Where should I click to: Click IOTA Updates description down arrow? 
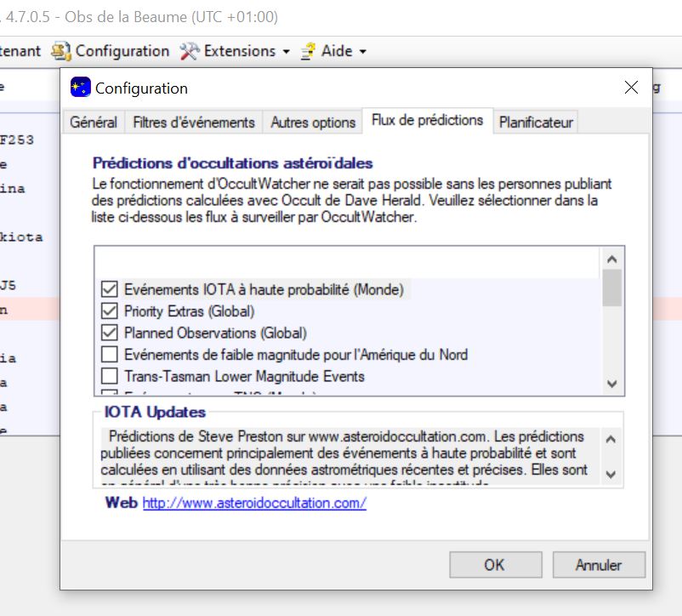[x=611, y=474]
